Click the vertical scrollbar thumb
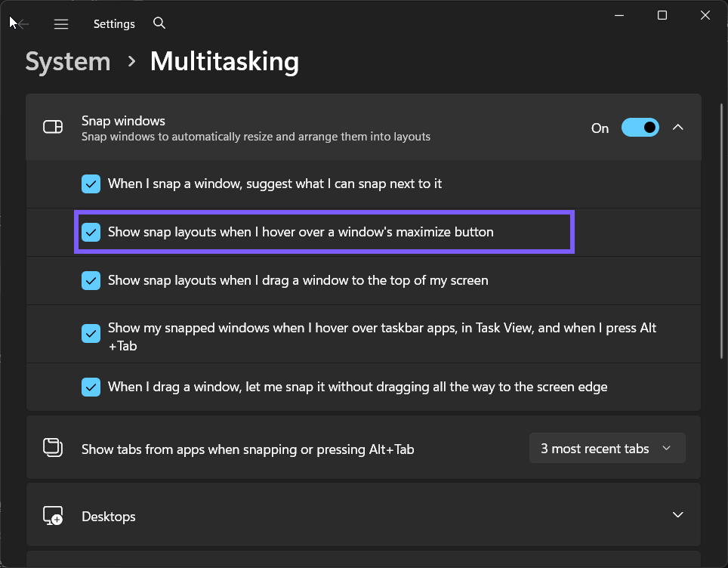Image resolution: width=728 pixels, height=568 pixels. (x=721, y=231)
